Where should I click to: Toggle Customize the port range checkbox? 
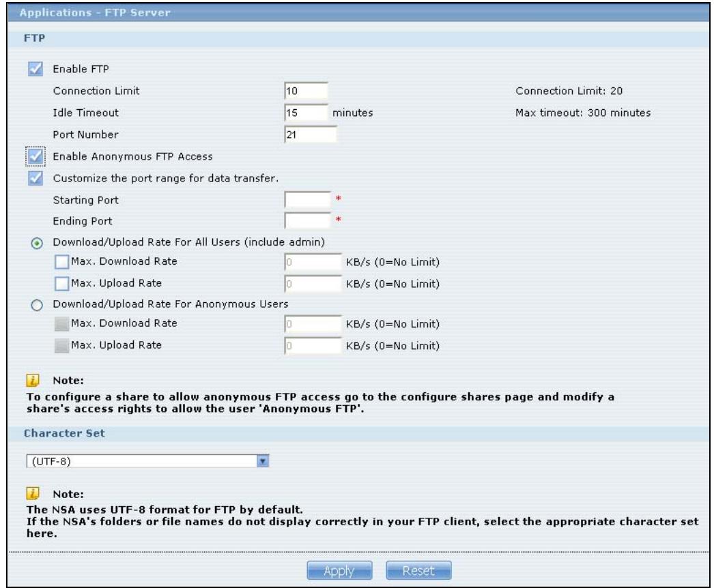point(35,178)
